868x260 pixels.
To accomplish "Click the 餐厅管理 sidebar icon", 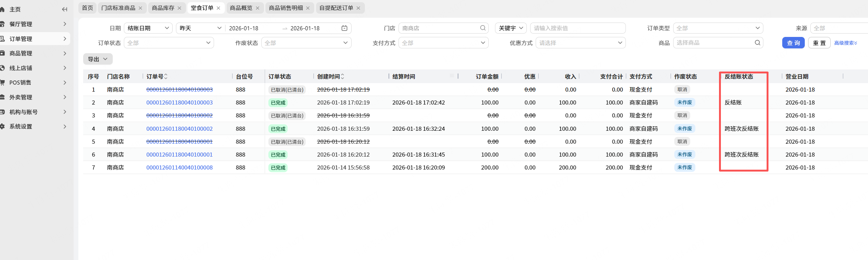I will (x=2, y=24).
